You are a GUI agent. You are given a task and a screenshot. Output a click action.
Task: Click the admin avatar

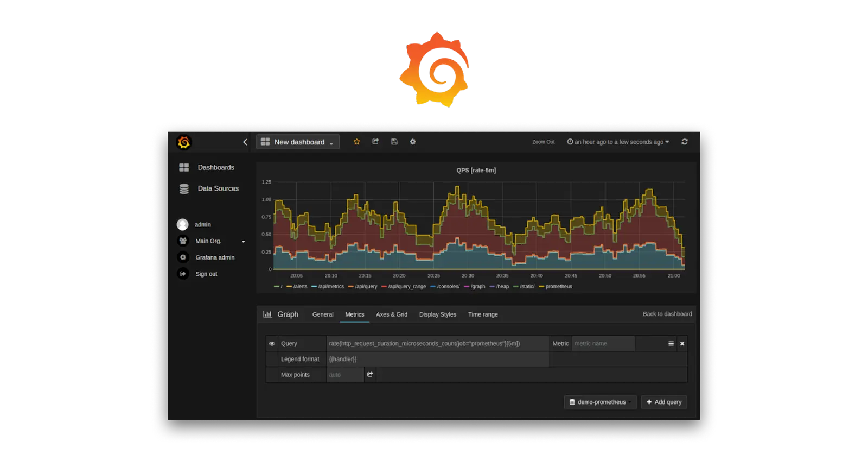[183, 224]
